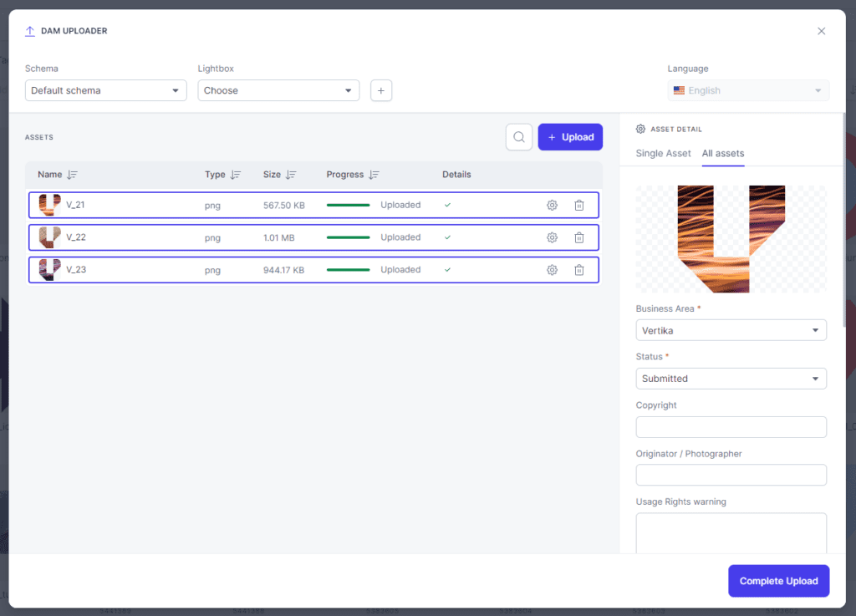Click the png type cell for V_22
This screenshot has height=616, width=856.
pos(212,238)
